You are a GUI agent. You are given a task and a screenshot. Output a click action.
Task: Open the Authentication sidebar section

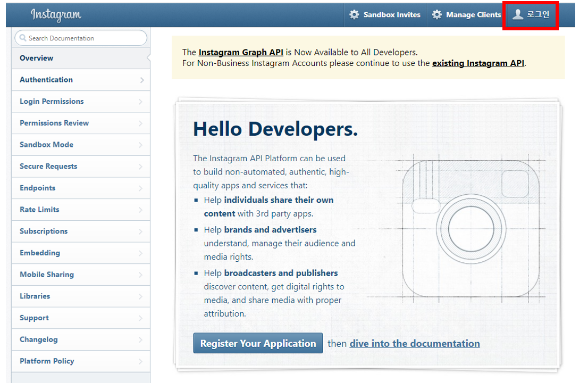(x=81, y=80)
